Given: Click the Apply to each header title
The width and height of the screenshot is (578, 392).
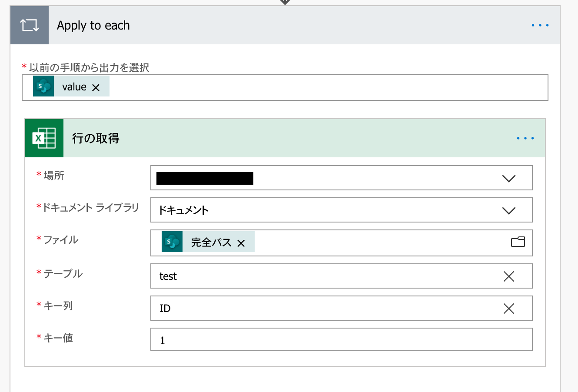Looking at the screenshot, I should click(x=93, y=26).
